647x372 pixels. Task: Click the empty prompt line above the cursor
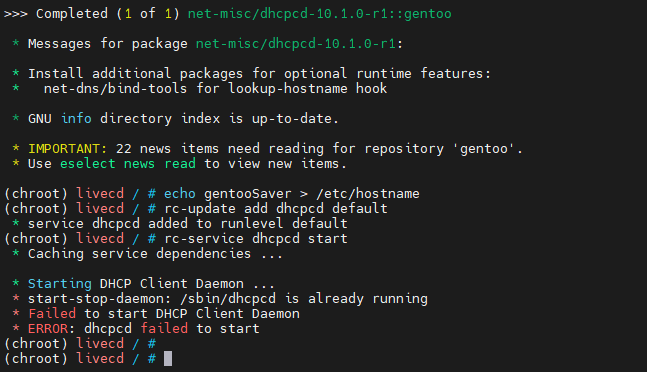(80, 344)
